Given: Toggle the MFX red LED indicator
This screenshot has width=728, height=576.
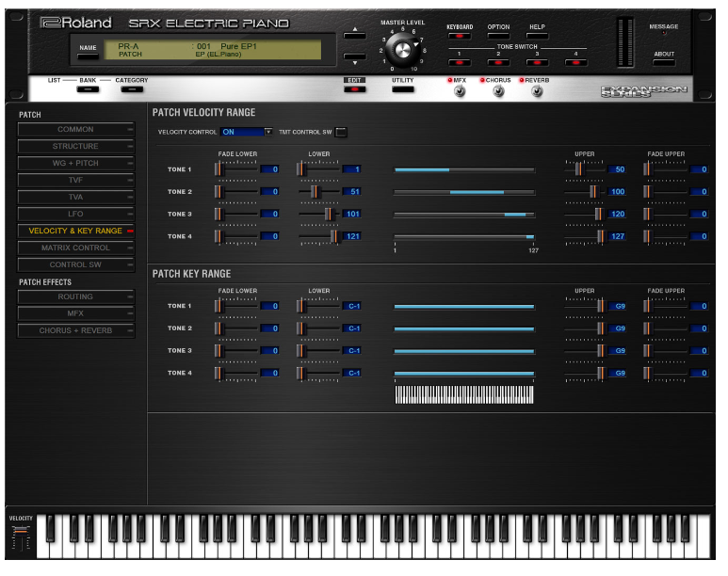Looking at the screenshot, I should (x=449, y=80).
